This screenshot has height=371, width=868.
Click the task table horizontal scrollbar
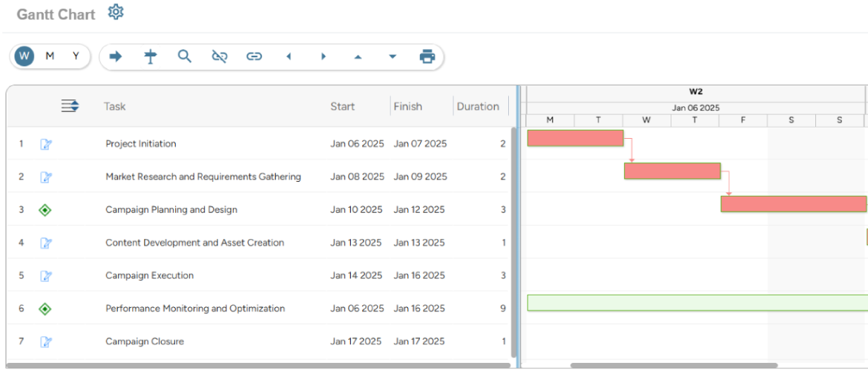pyautogui.click(x=258, y=366)
